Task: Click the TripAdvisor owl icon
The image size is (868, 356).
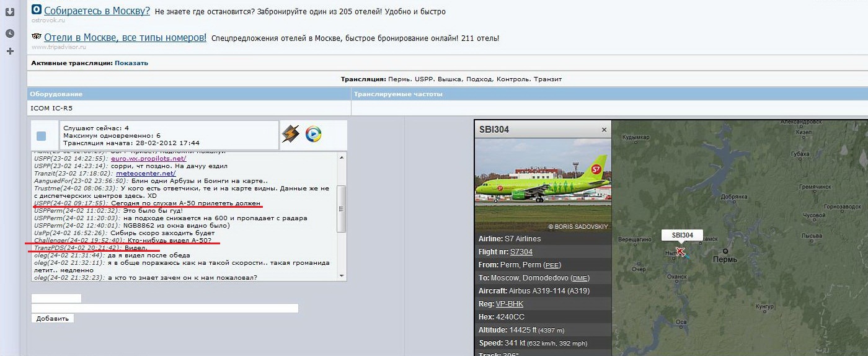Action: point(36,37)
